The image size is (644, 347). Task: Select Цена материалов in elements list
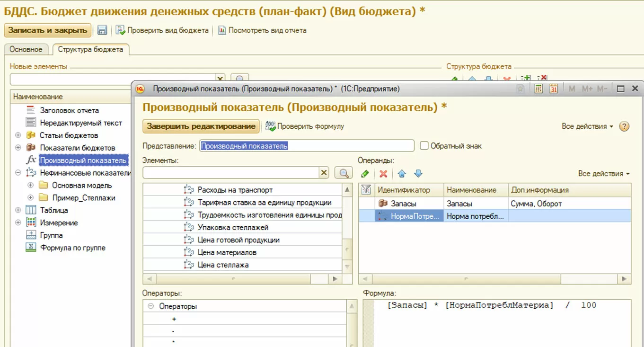tap(227, 252)
